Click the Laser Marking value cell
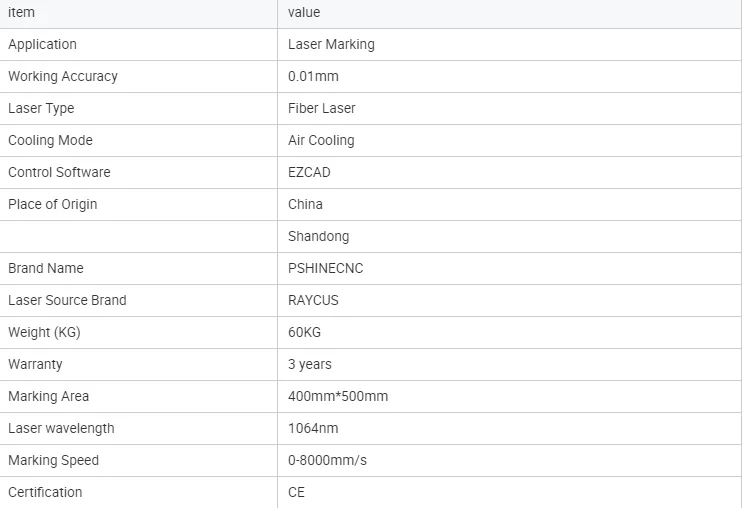Image resolution: width=742 pixels, height=508 pixels. pos(331,44)
